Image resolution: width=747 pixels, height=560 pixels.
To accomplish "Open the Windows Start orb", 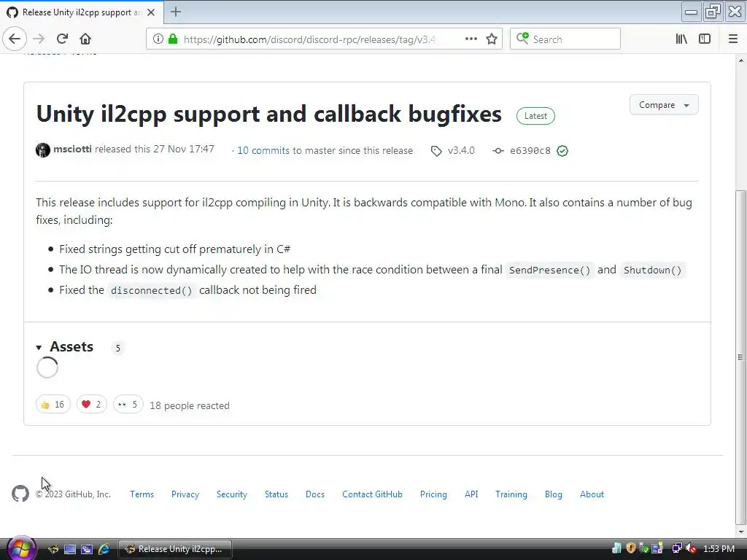I will pos(20,548).
